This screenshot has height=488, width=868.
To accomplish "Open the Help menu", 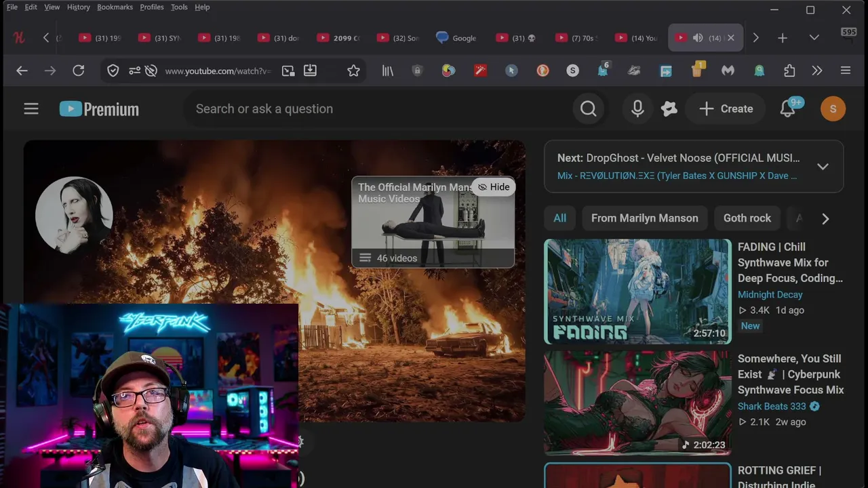I will [202, 7].
